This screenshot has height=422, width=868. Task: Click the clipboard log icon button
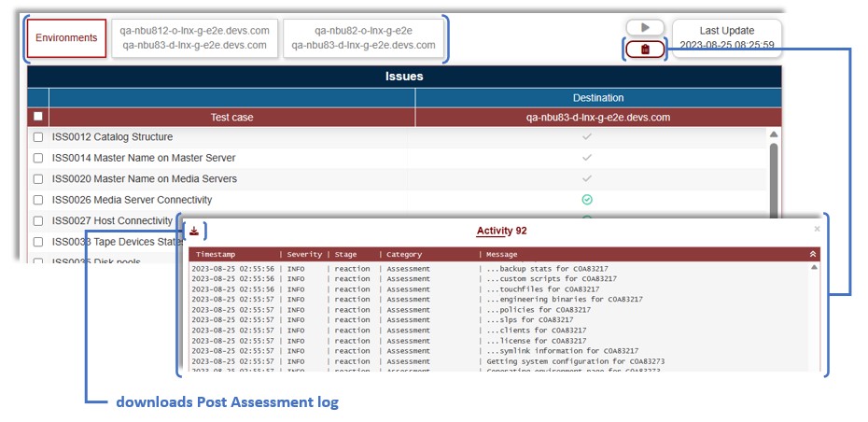(645, 49)
